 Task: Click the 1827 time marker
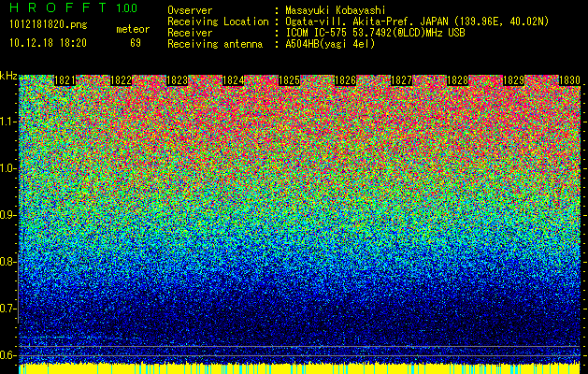(x=401, y=80)
